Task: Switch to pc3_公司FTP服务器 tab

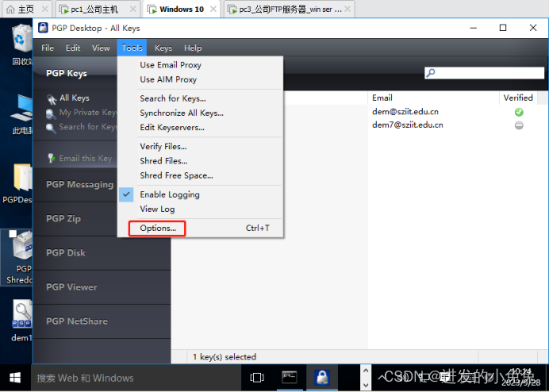Action: [290, 10]
